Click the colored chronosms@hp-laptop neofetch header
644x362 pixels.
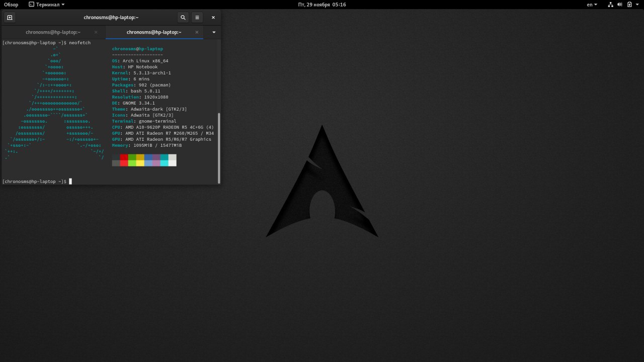[137, 49]
